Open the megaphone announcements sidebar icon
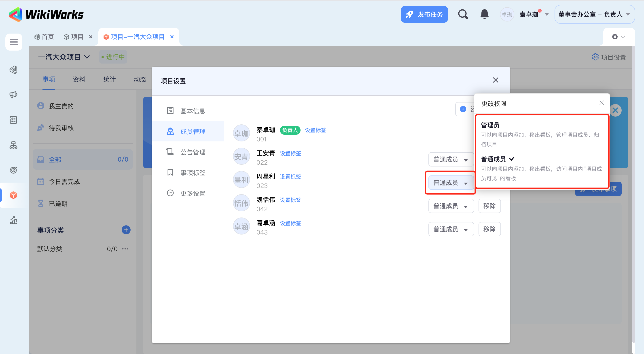 13,95
